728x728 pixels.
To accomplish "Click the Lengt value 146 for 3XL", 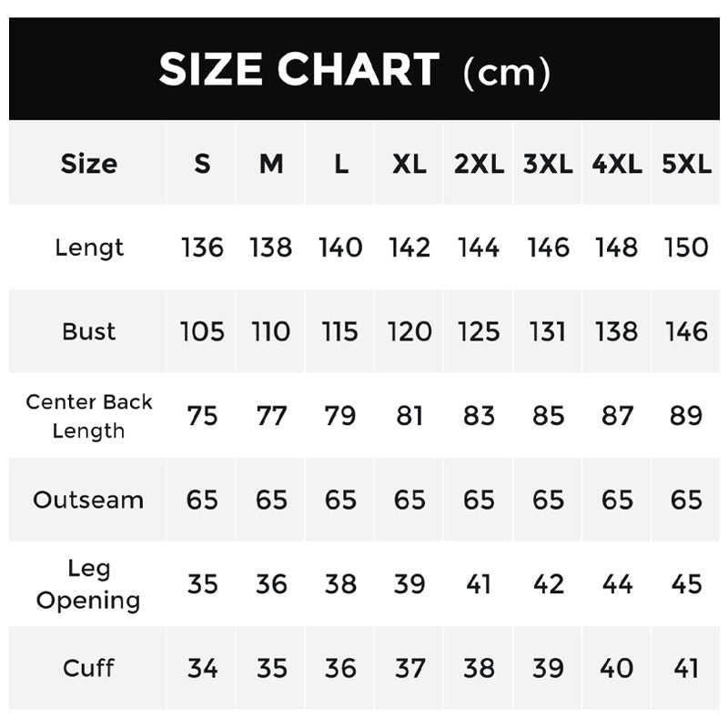I will coord(548,248).
